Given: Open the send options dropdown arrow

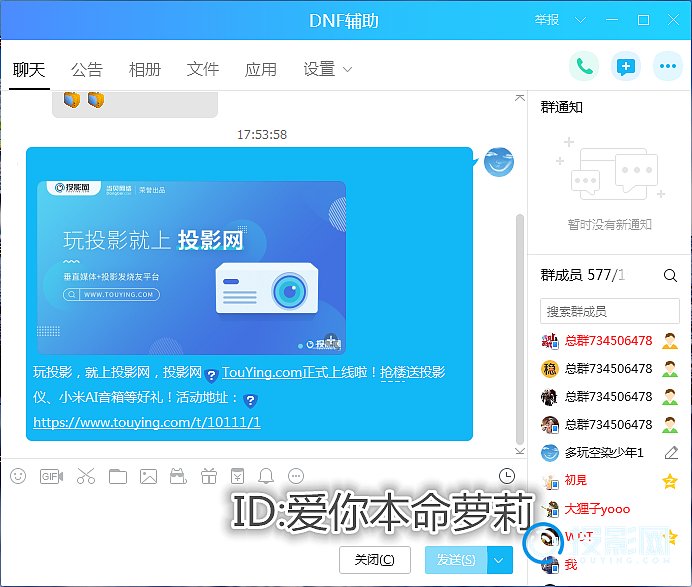Looking at the screenshot, I should (499, 560).
